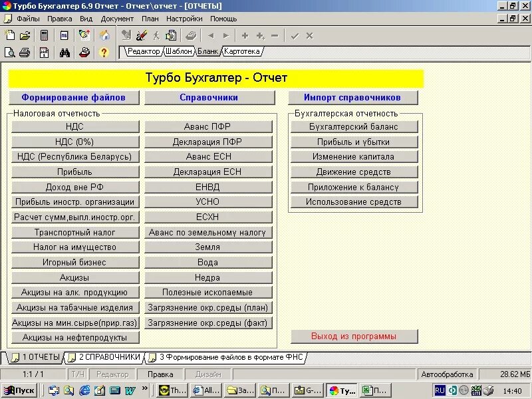Click Правка mode in the status bar

click(x=160, y=374)
